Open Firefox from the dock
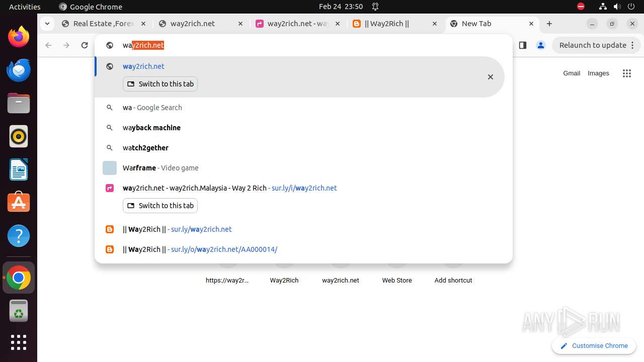The width and height of the screenshot is (644, 362). click(x=19, y=37)
